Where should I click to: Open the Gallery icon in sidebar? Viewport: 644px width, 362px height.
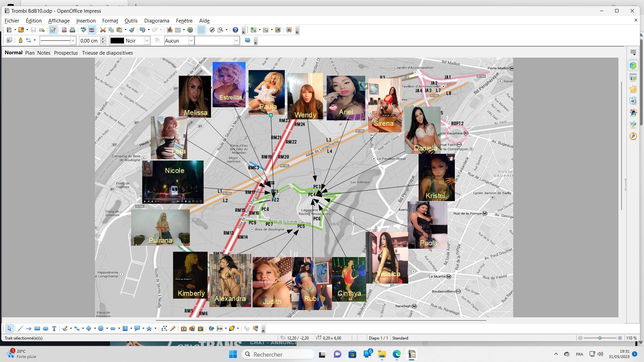click(633, 124)
